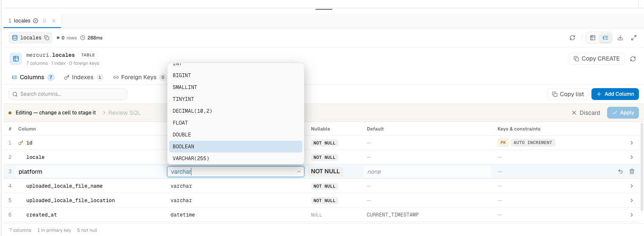The width and height of the screenshot is (644, 236).
Task: Click the Keys & constraints header
Action: click(519, 129)
